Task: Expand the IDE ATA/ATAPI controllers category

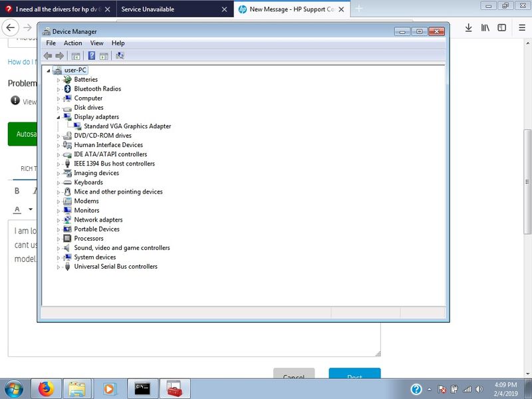Action: [59, 155]
